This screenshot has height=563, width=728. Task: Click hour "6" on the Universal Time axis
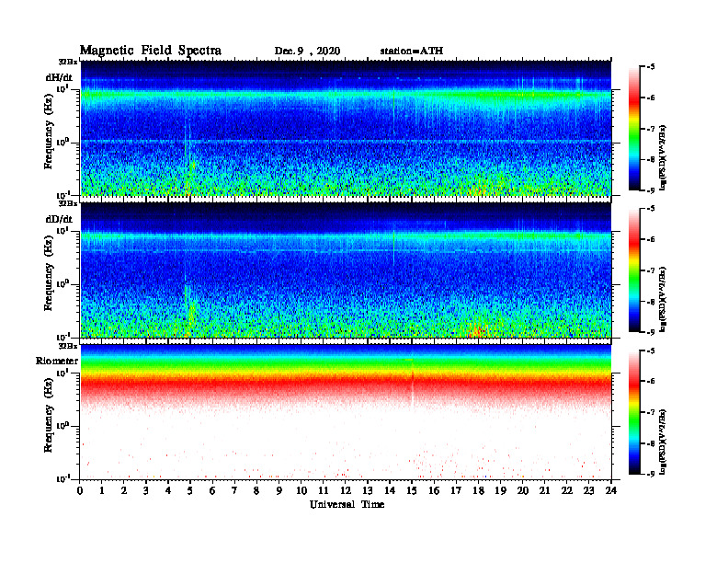(x=212, y=490)
